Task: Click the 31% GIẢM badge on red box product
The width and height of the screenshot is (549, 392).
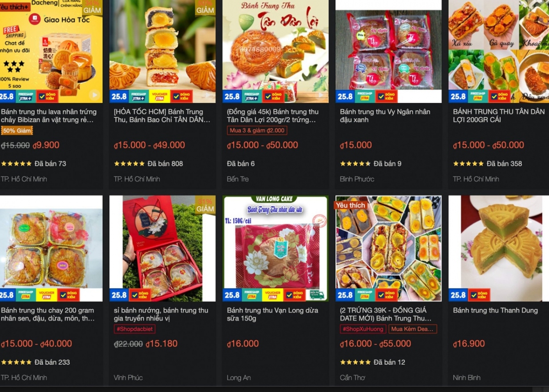Action: click(x=205, y=204)
